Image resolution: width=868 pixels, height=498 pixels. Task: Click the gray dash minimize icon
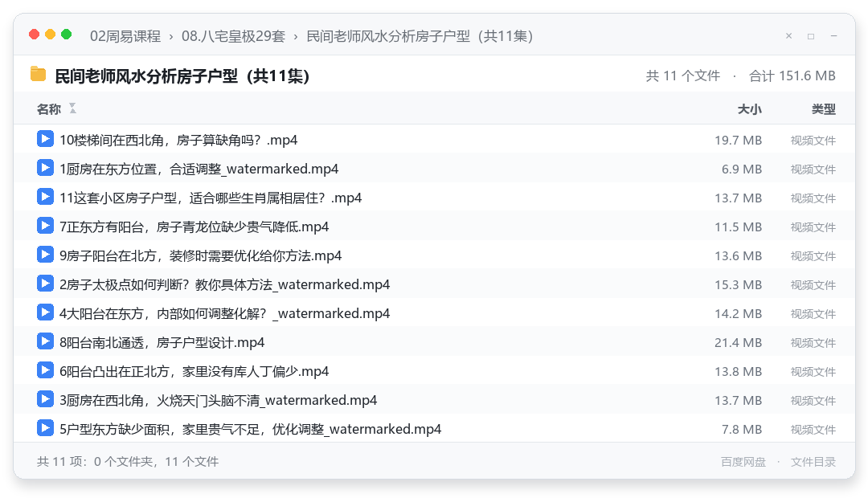tap(833, 36)
